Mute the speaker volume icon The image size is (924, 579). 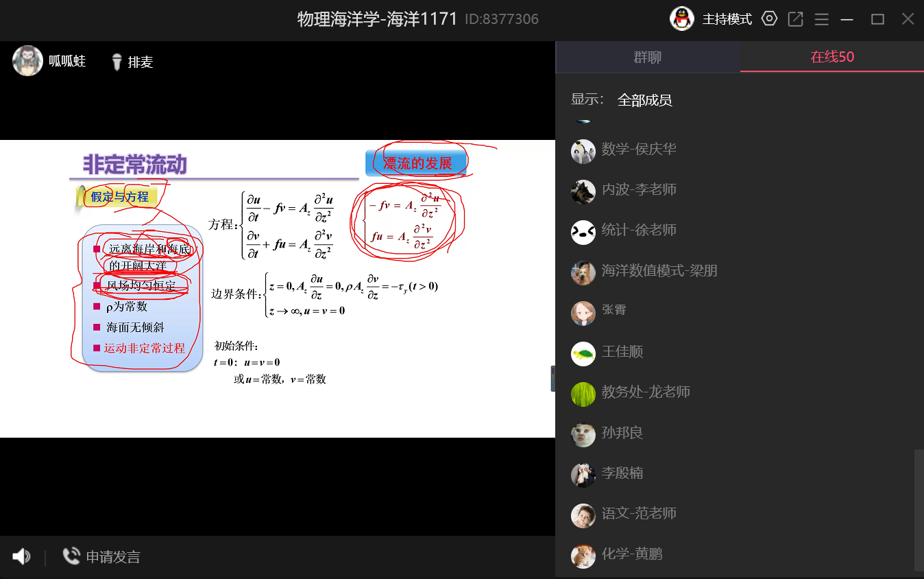21,556
